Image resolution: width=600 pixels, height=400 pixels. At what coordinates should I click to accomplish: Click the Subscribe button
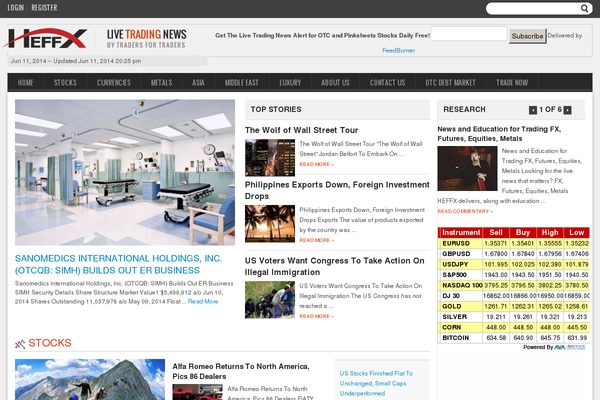pyautogui.click(x=527, y=36)
